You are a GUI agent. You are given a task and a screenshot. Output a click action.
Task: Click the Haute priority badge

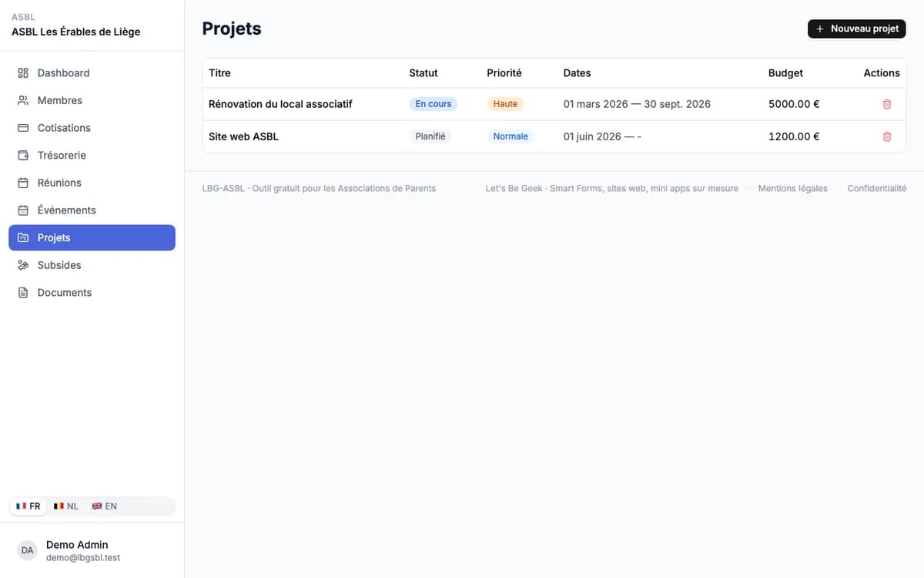point(505,104)
